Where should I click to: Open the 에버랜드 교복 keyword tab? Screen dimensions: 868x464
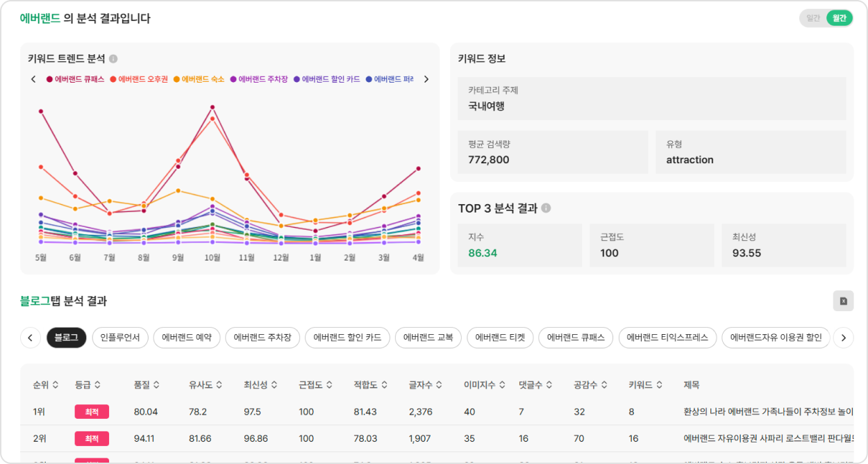click(428, 338)
